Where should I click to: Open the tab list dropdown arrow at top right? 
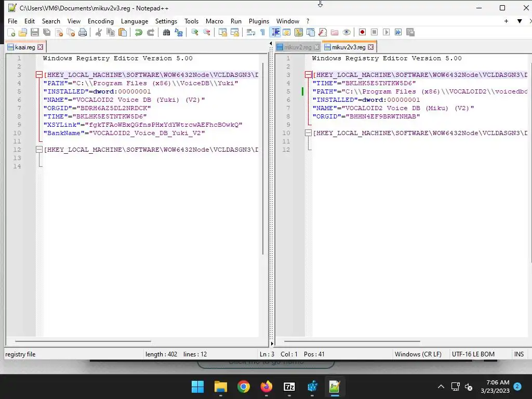click(x=520, y=21)
